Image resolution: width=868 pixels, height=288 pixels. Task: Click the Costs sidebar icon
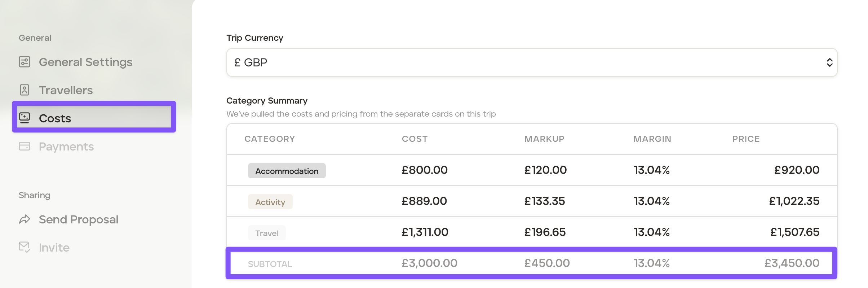pos(25,118)
